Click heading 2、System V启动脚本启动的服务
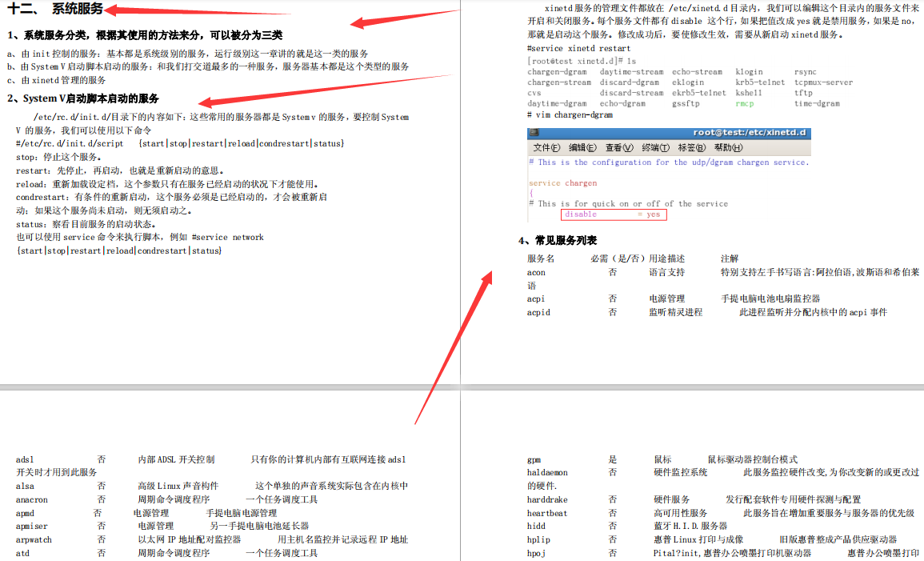 83,98
